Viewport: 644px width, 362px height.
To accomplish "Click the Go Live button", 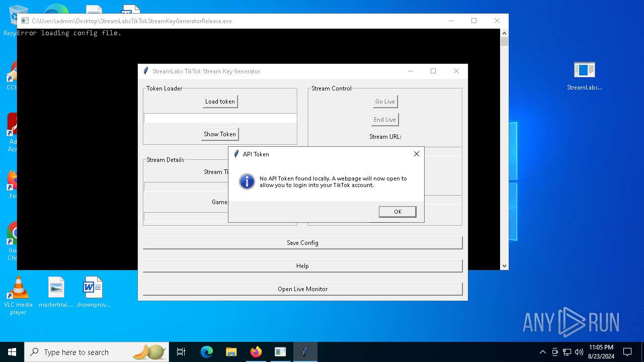I will (x=385, y=102).
